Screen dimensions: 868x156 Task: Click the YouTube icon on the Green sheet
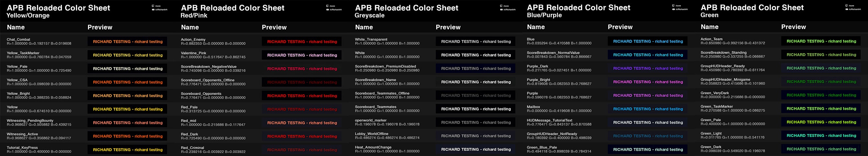point(847,9)
